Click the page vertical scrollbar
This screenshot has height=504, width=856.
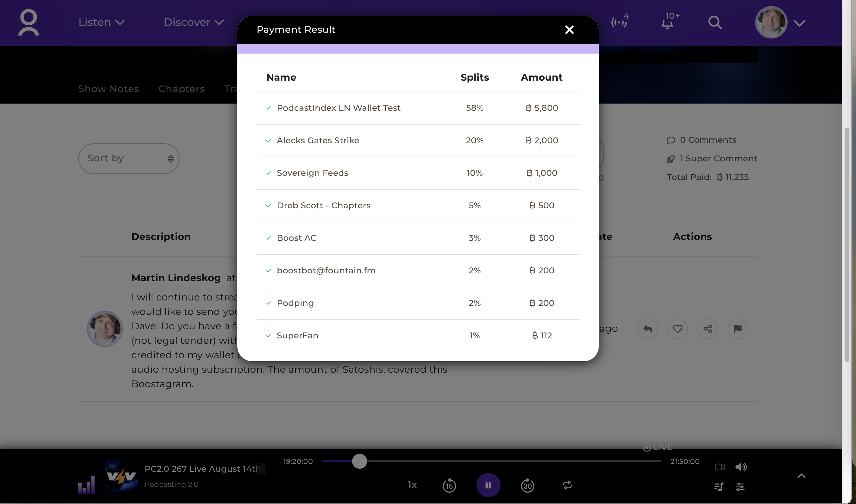(x=846, y=244)
